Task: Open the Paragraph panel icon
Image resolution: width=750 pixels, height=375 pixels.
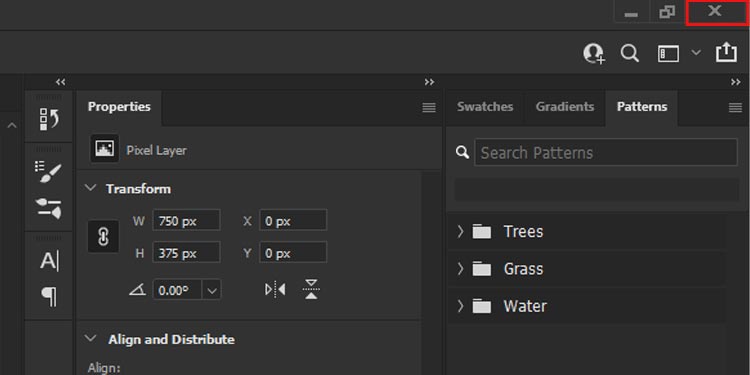Action: click(x=49, y=297)
